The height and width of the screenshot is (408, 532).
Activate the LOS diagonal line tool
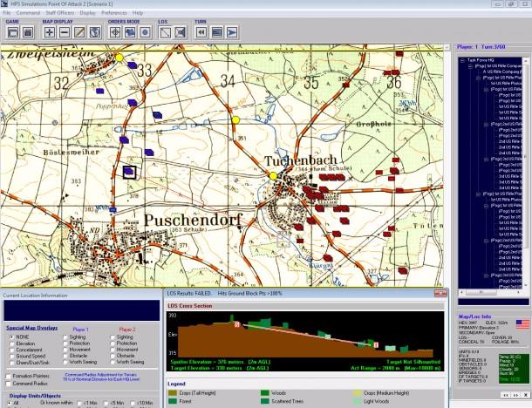[165, 32]
